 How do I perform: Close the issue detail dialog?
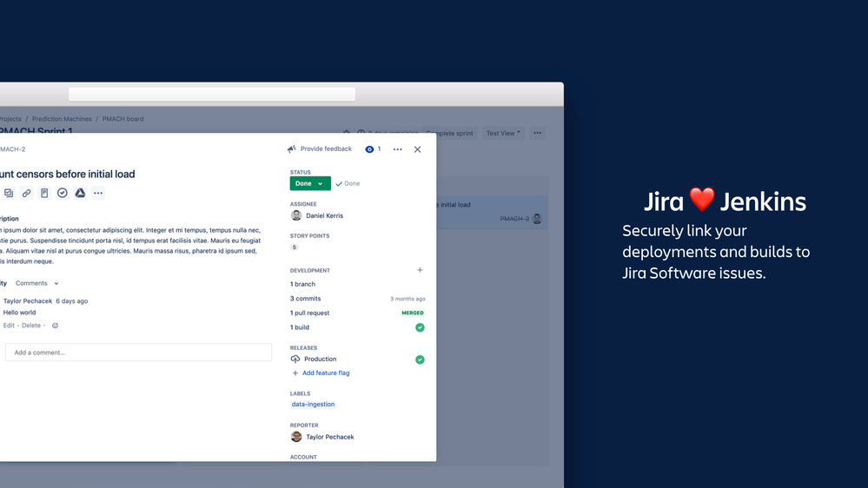(417, 149)
